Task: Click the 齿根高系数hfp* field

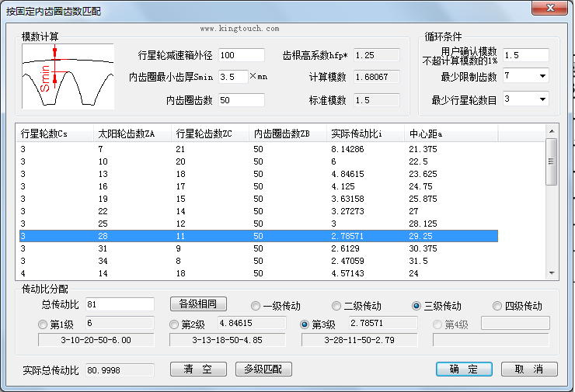Action: [x=377, y=55]
